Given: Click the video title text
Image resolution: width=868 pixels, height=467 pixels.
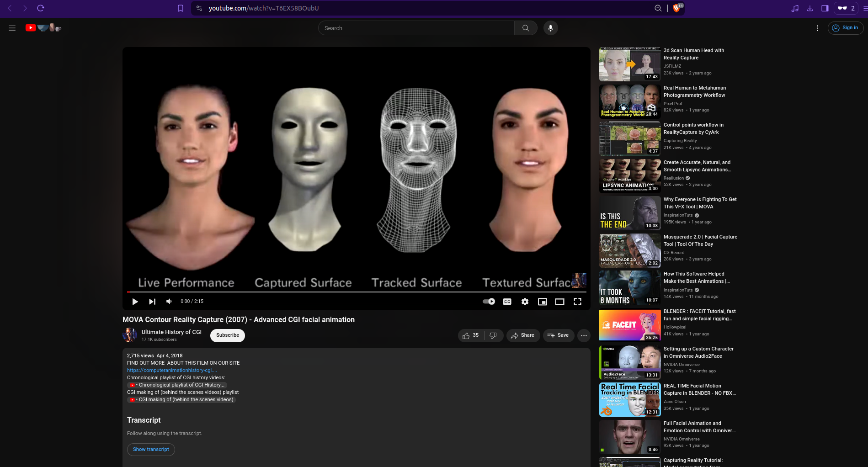Looking at the screenshot, I should click(239, 320).
